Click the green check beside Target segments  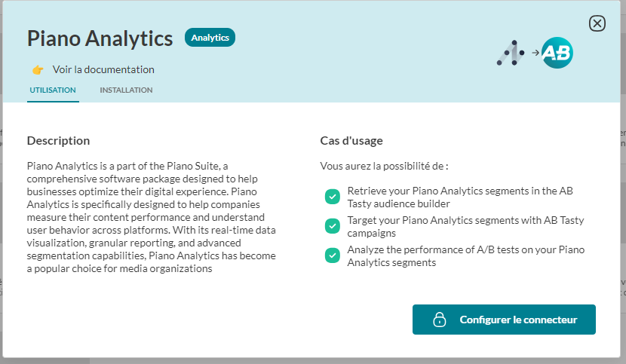click(x=332, y=226)
